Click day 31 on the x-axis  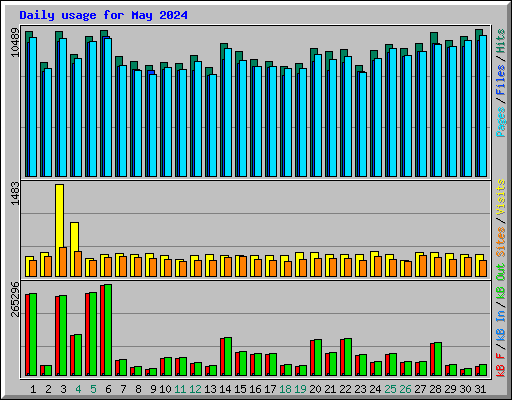pyautogui.click(x=480, y=389)
